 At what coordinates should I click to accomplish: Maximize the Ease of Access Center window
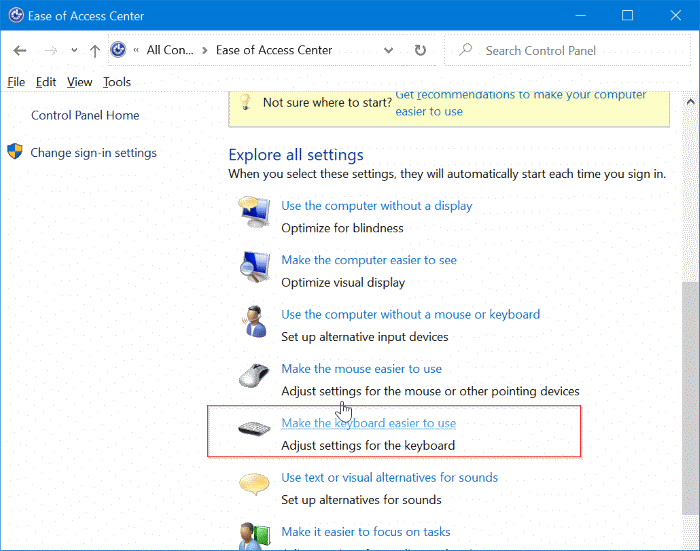[x=627, y=16]
